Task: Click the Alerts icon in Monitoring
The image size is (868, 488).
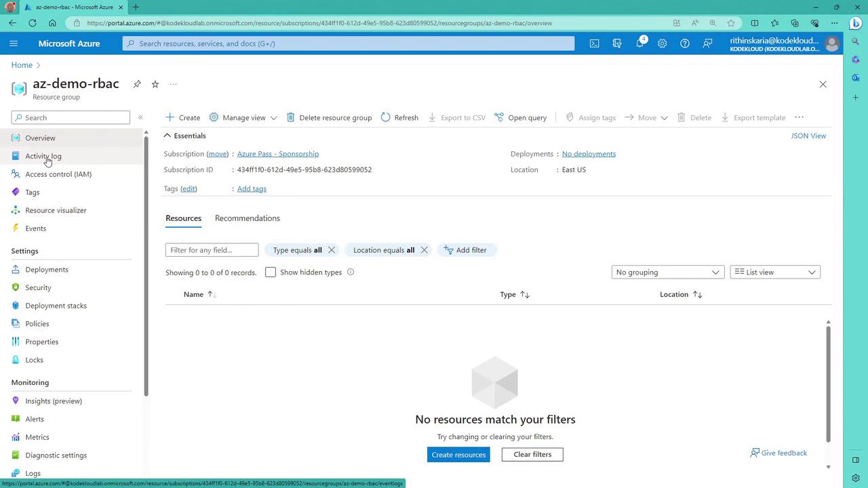Action: pyautogui.click(x=16, y=419)
